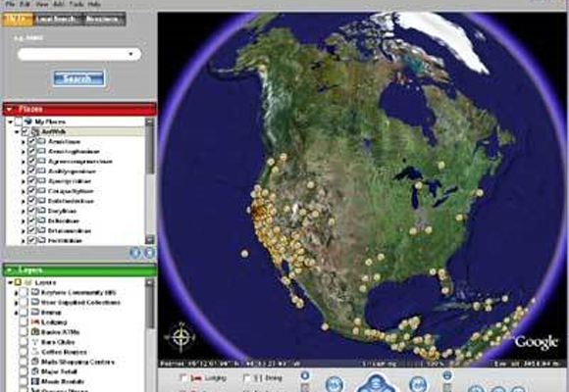Click the Lodging bed icon in Layers
569x392 pixels.
35,322
